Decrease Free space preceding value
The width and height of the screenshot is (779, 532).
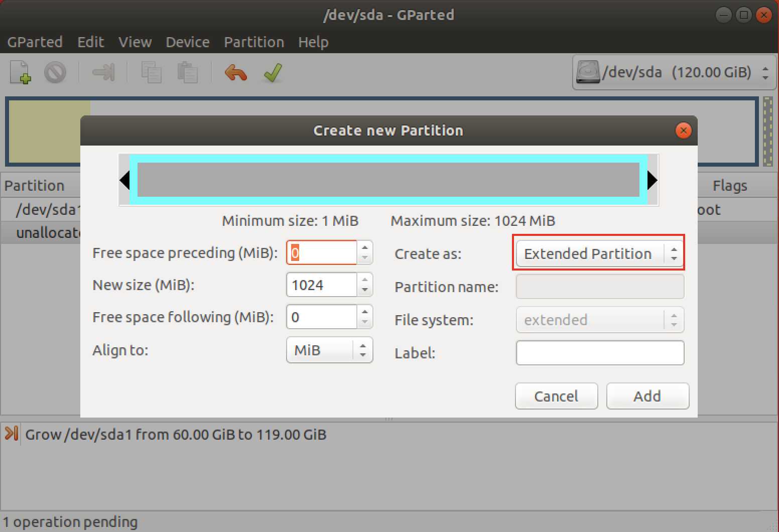(365, 258)
